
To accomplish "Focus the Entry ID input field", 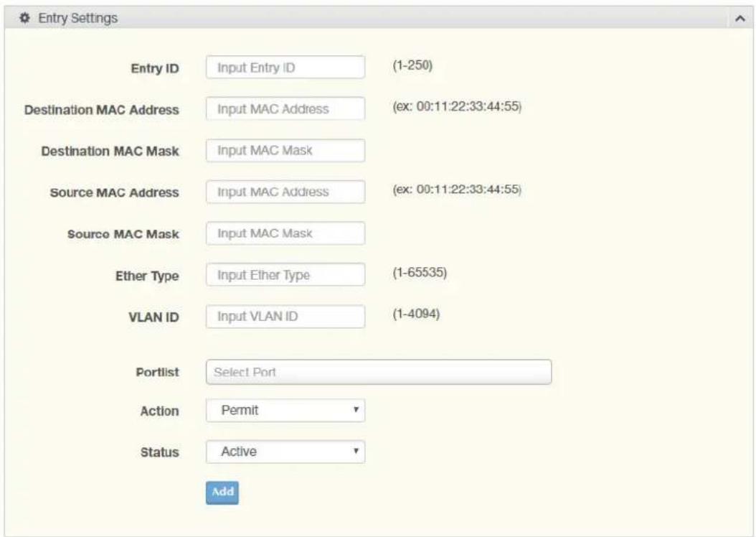I will pos(285,67).
